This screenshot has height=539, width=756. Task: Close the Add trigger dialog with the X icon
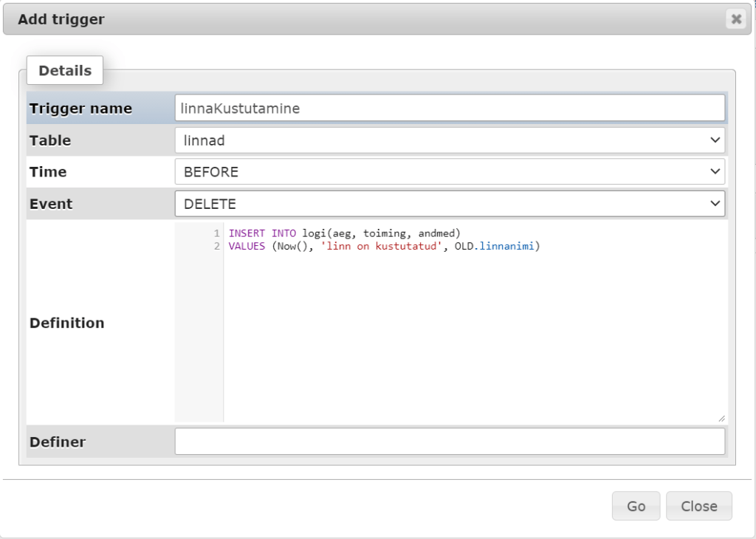pyautogui.click(x=735, y=19)
